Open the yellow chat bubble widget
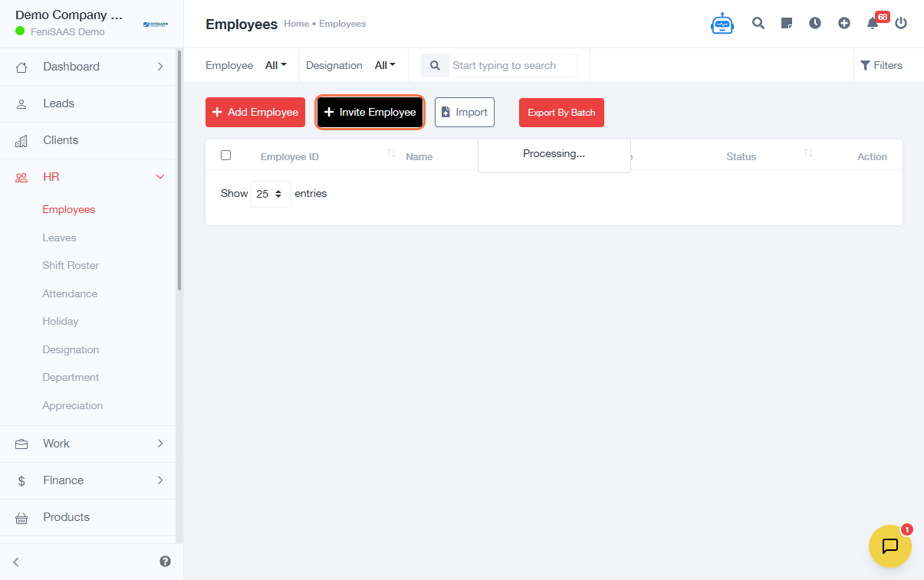The width and height of the screenshot is (924, 580). pos(889,546)
